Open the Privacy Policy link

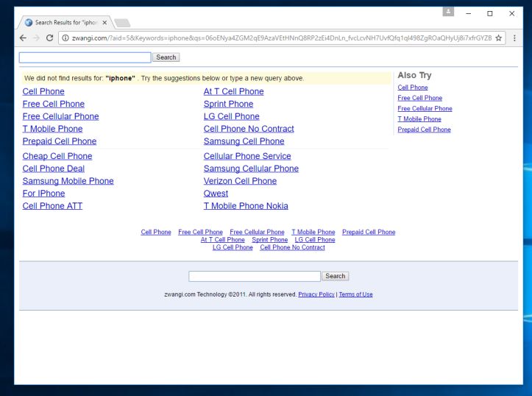point(316,294)
